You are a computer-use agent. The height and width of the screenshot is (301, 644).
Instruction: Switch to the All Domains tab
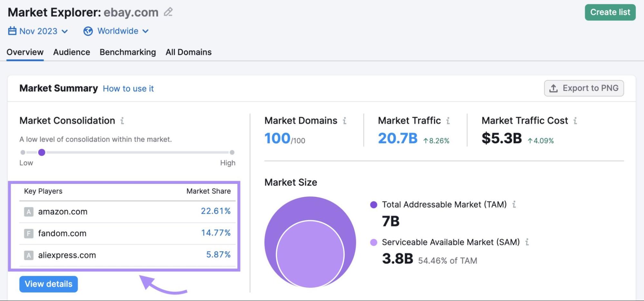(188, 52)
